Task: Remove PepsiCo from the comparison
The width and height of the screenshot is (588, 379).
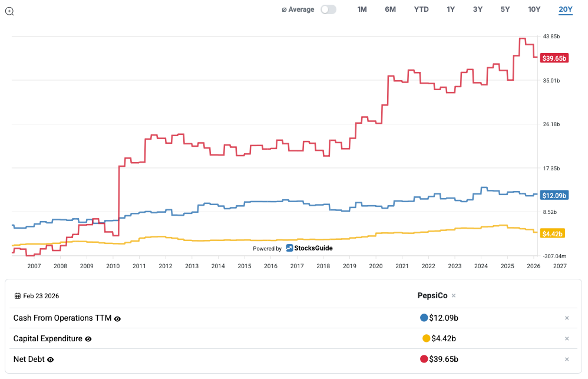Action: pyautogui.click(x=454, y=296)
